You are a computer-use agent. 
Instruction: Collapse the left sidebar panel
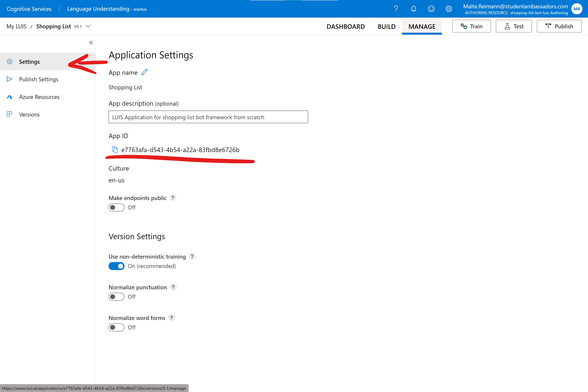(91, 42)
